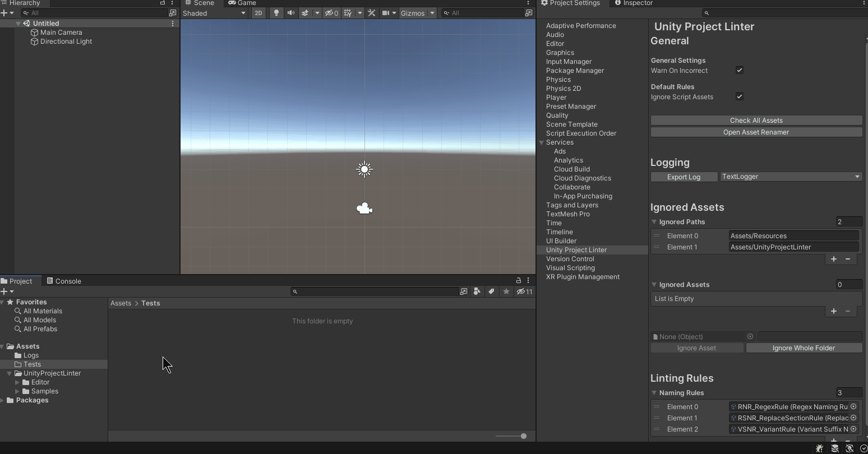Viewport: 868px width, 454px height.
Task: Click the object picker circle for Element 0 rule
Action: click(x=853, y=407)
